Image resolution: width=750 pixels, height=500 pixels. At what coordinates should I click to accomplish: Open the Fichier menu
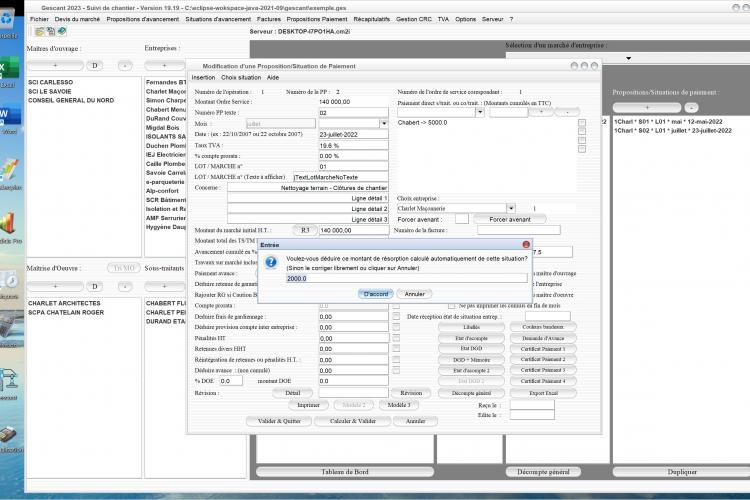39,19
